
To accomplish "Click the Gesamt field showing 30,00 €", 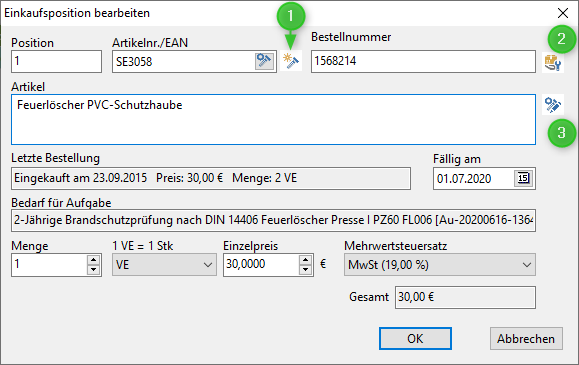I will tap(465, 297).
